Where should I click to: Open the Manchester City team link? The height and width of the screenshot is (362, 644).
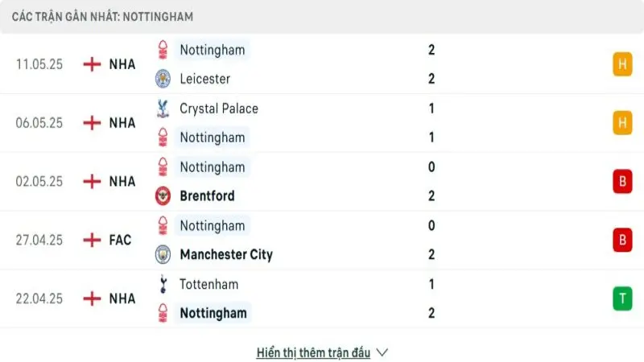tap(226, 255)
